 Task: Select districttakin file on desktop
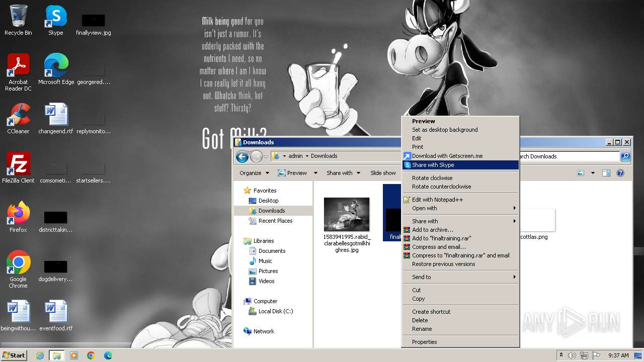[x=56, y=221]
